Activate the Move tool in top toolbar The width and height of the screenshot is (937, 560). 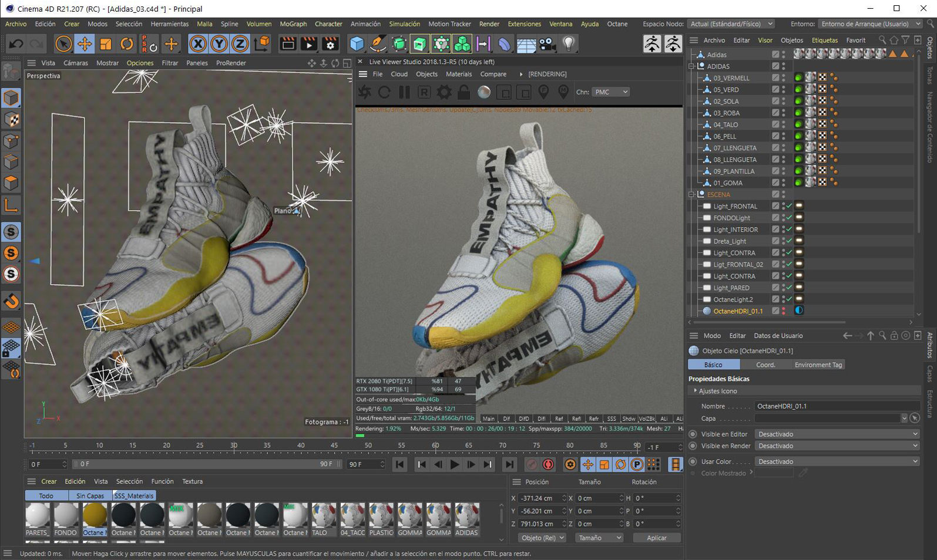click(x=85, y=43)
